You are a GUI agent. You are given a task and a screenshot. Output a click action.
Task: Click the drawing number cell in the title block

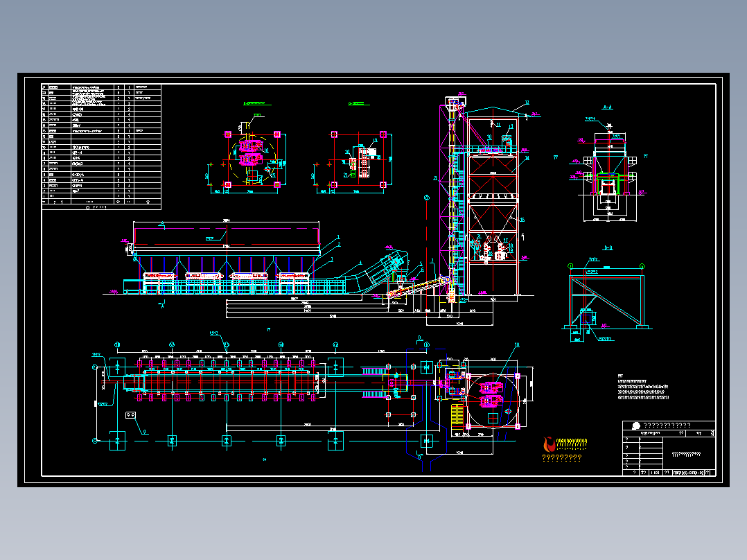688,472
